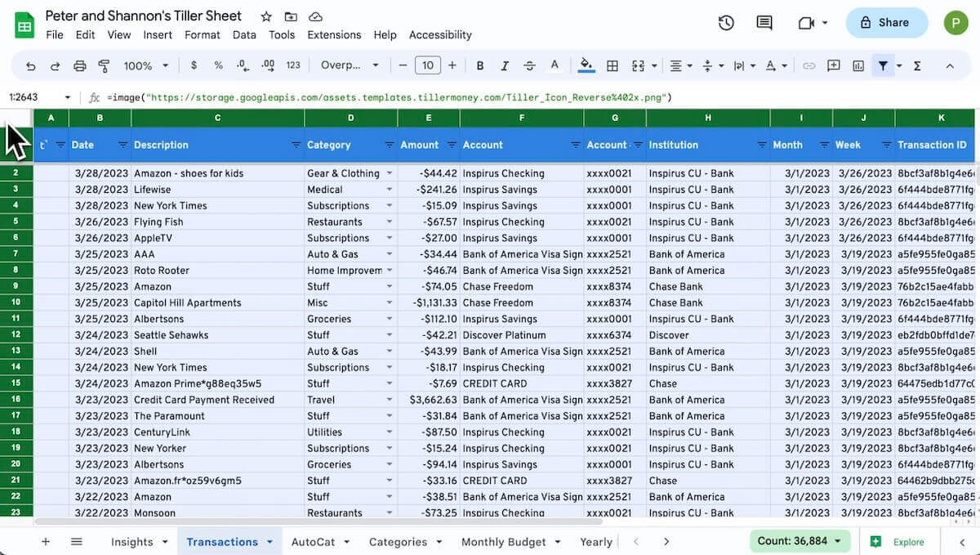Open functions sigma menu

917,65
